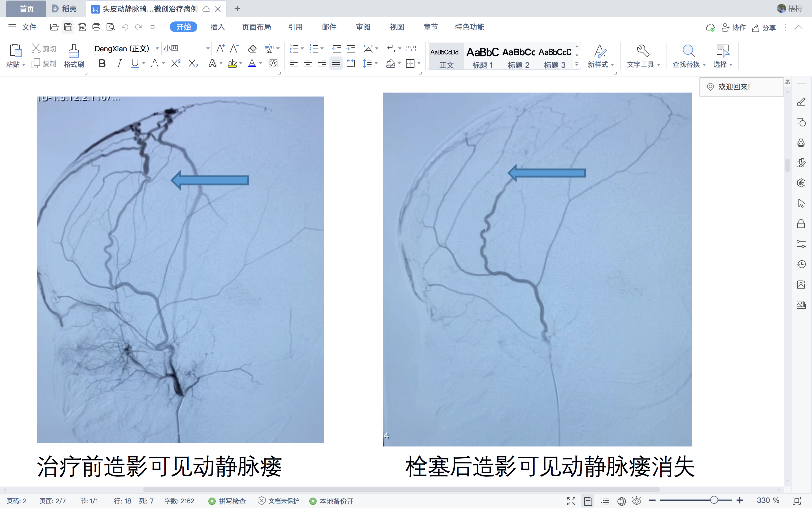Open Print Preview icon
812x508 pixels.
click(x=111, y=27)
